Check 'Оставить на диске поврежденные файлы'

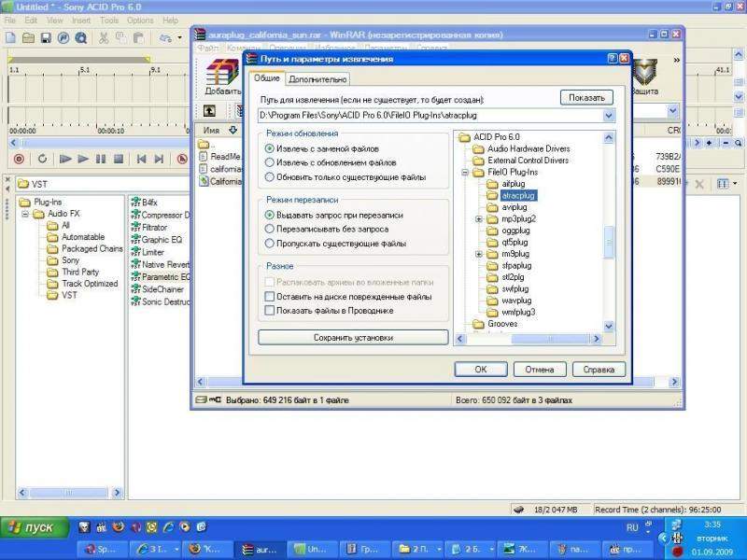[x=270, y=297]
